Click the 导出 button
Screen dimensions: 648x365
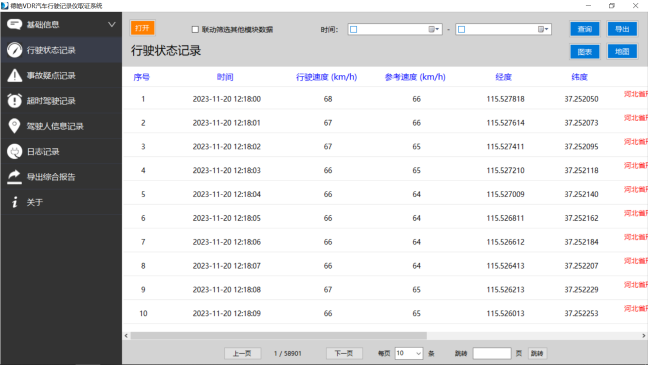point(622,29)
